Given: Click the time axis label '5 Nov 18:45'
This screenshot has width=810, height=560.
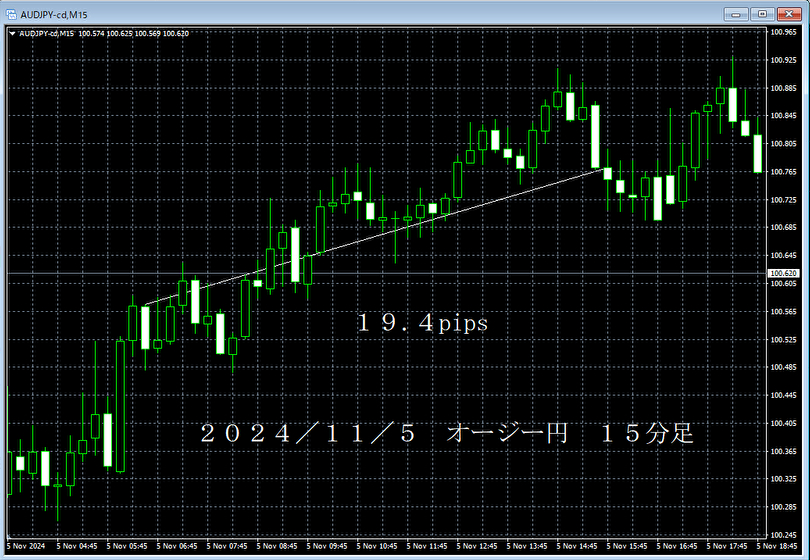Looking at the screenshot, I should 777,546.
